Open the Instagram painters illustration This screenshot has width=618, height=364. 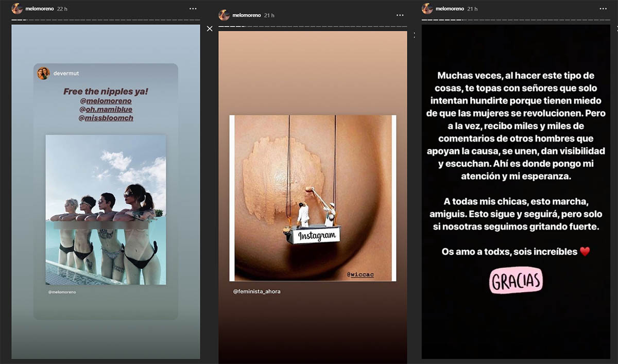click(313, 198)
